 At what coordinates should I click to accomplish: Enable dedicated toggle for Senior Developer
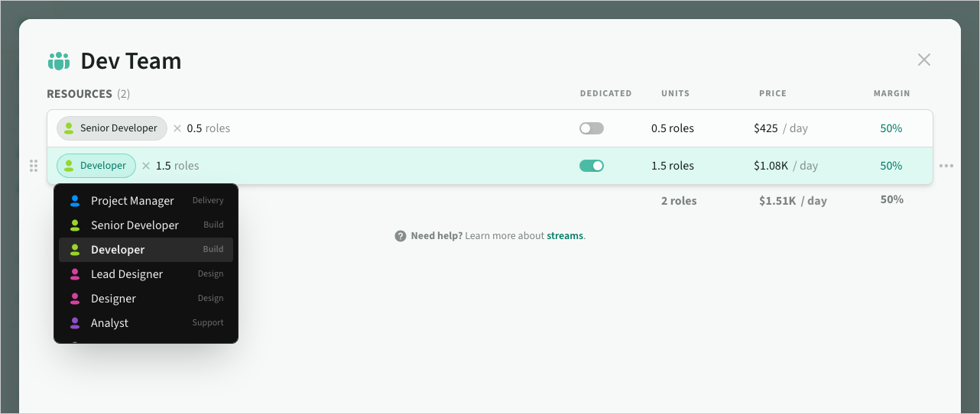pyautogui.click(x=591, y=128)
